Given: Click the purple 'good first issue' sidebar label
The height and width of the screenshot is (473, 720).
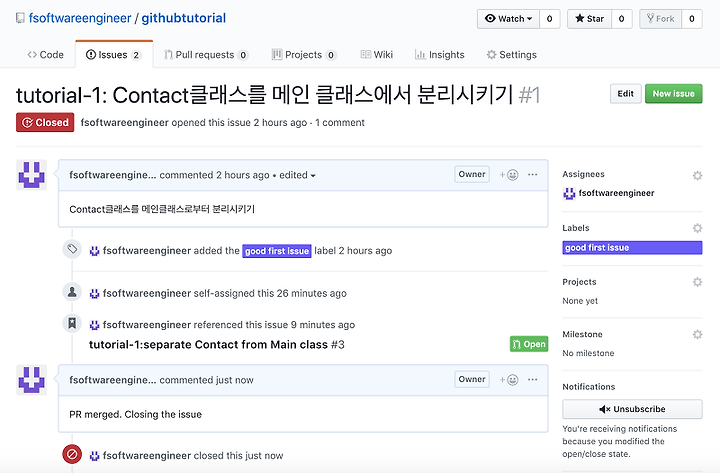Looking at the screenshot, I should 632,248.
